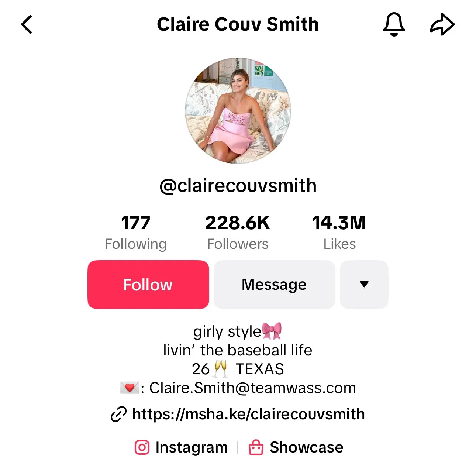Viewport: 476px width, 471px height.
Task: Tap the love letter envelope emoji
Action: (x=129, y=388)
